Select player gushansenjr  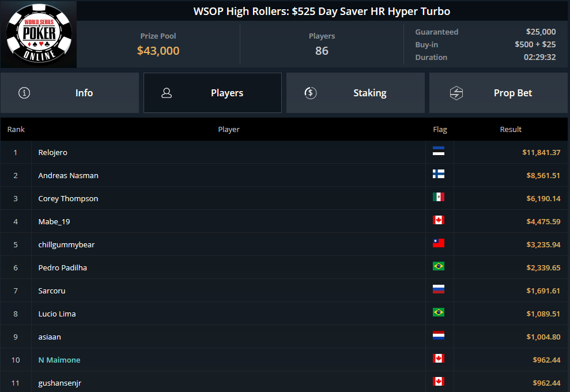pos(59,383)
